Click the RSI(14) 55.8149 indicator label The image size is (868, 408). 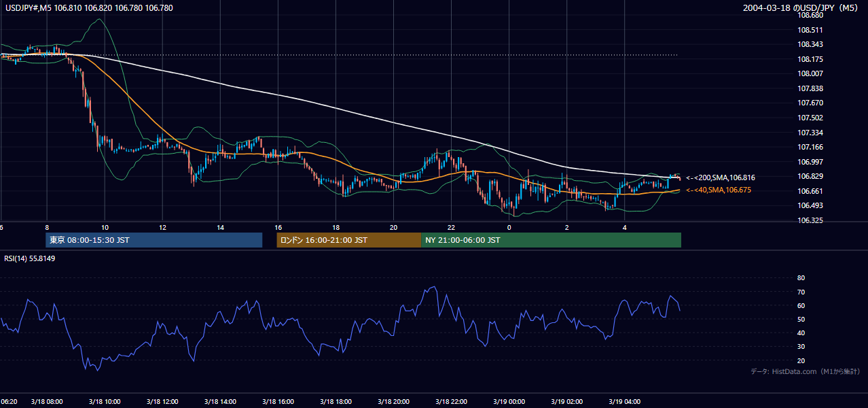pos(29,258)
